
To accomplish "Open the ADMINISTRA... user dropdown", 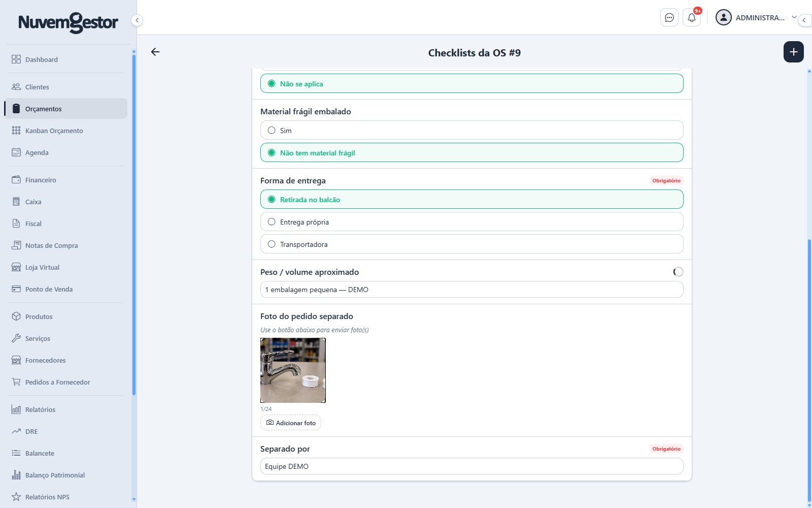I will [756, 18].
